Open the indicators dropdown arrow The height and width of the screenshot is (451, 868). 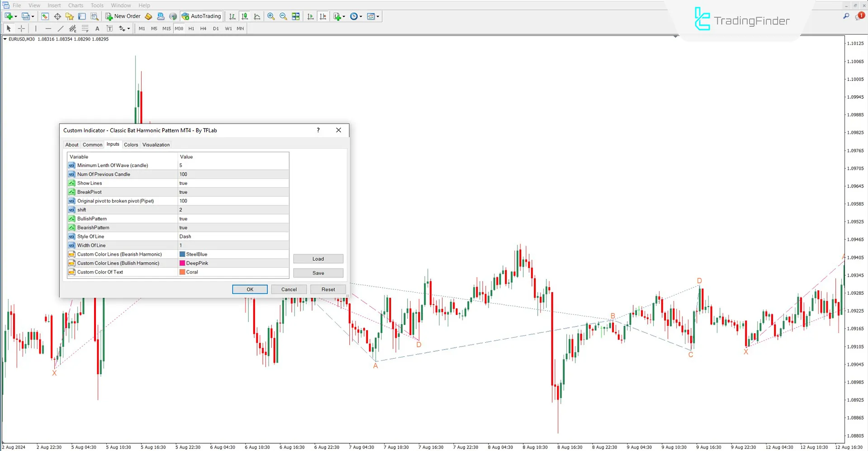(343, 16)
